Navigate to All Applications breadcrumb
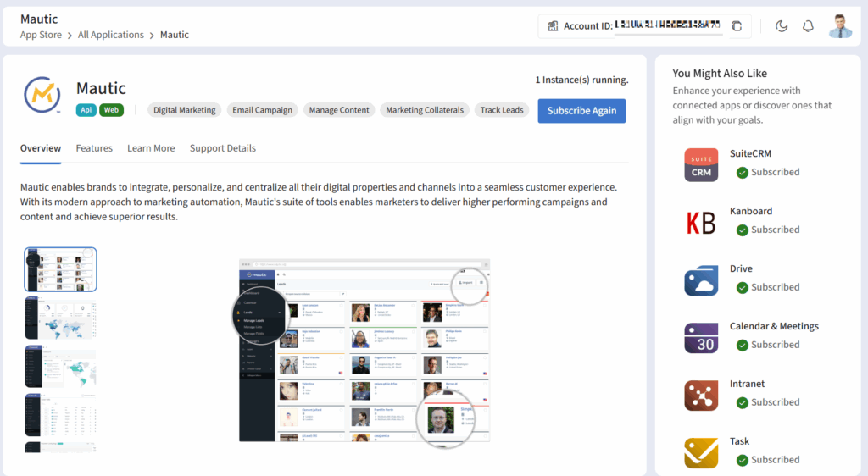The image size is (868, 476). [111, 35]
